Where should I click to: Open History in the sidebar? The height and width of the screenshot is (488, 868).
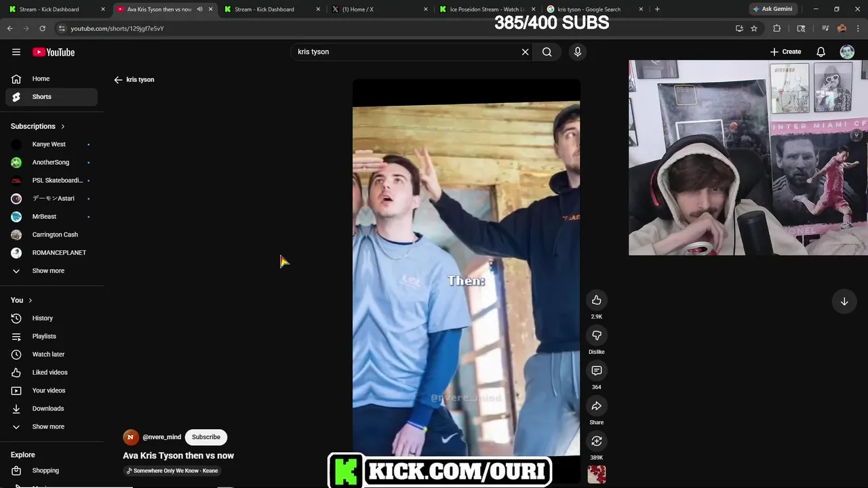(x=52, y=318)
